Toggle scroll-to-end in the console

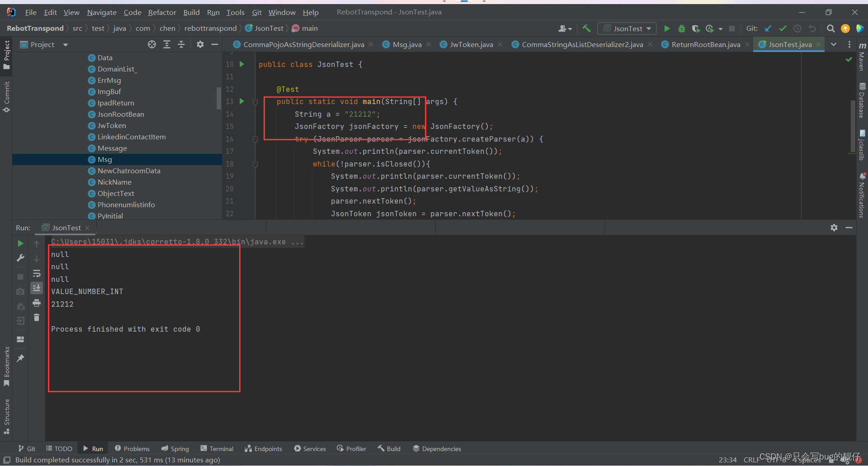[37, 288]
